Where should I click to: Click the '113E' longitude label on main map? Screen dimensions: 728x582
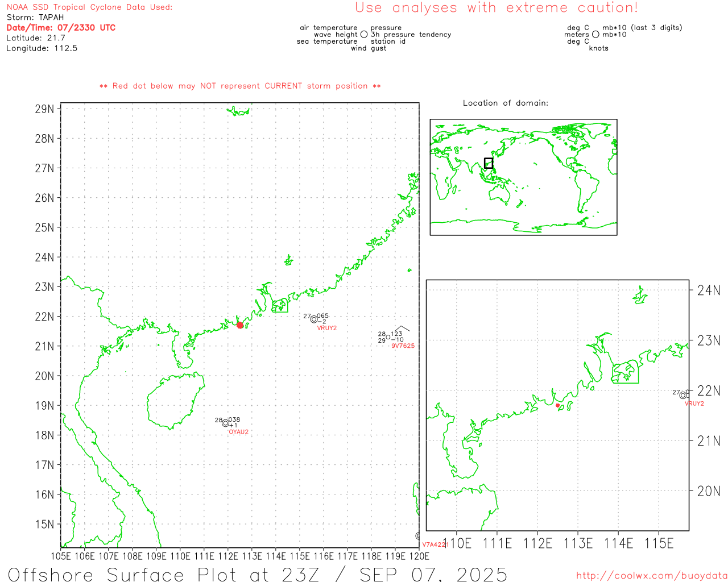[252, 556]
